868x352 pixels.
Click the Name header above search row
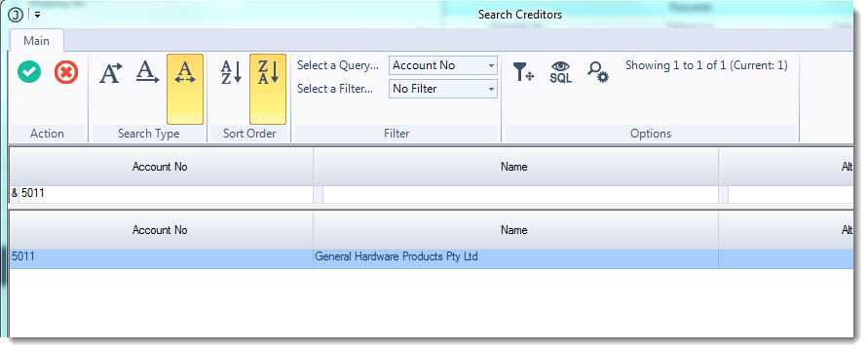(x=514, y=167)
